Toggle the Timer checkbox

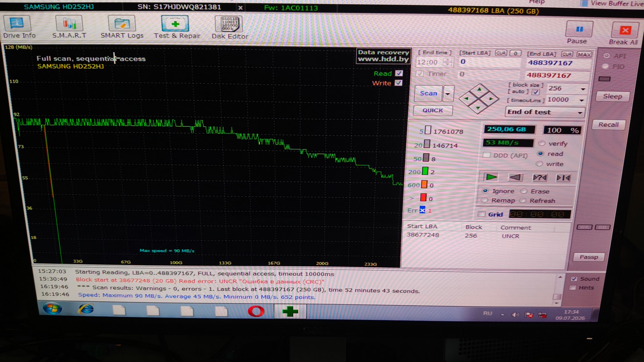[420, 74]
